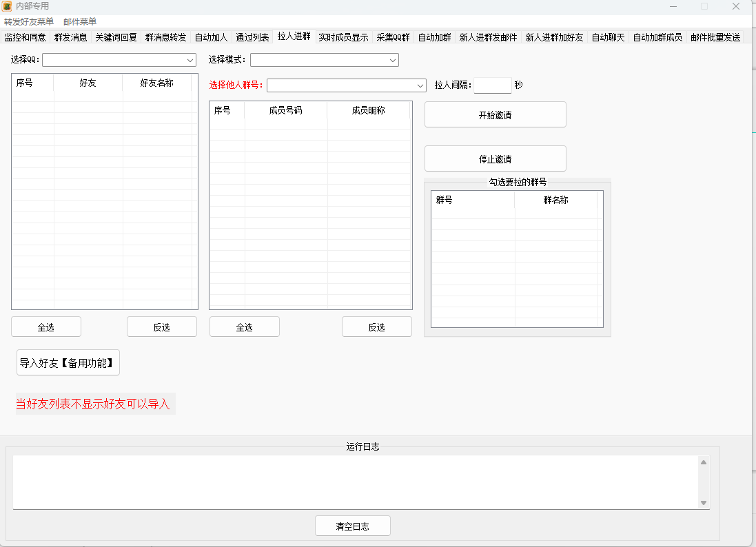Select the 邮件批量发送 tab

coord(715,37)
